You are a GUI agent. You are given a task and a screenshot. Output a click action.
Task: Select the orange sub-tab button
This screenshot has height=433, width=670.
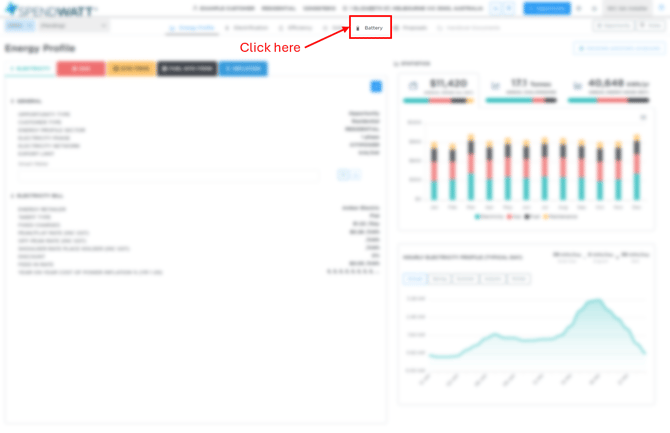(130, 69)
